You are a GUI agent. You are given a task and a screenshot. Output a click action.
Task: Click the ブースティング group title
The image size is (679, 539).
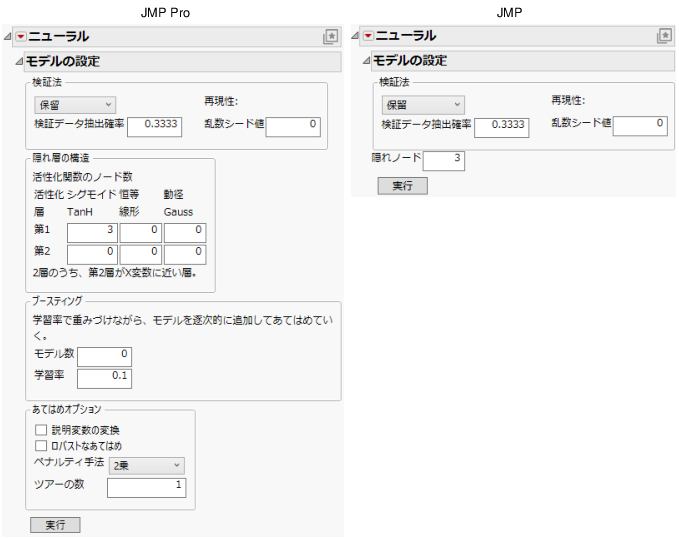point(57,301)
